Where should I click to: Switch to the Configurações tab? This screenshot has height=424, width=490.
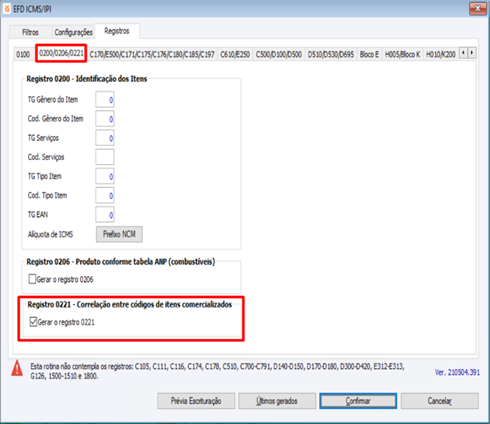point(73,32)
